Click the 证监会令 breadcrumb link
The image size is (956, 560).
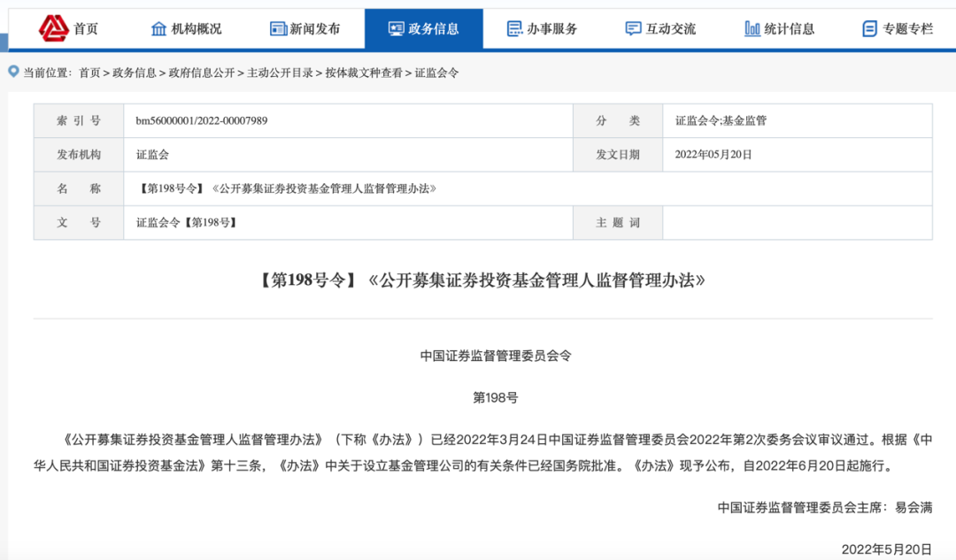(436, 73)
